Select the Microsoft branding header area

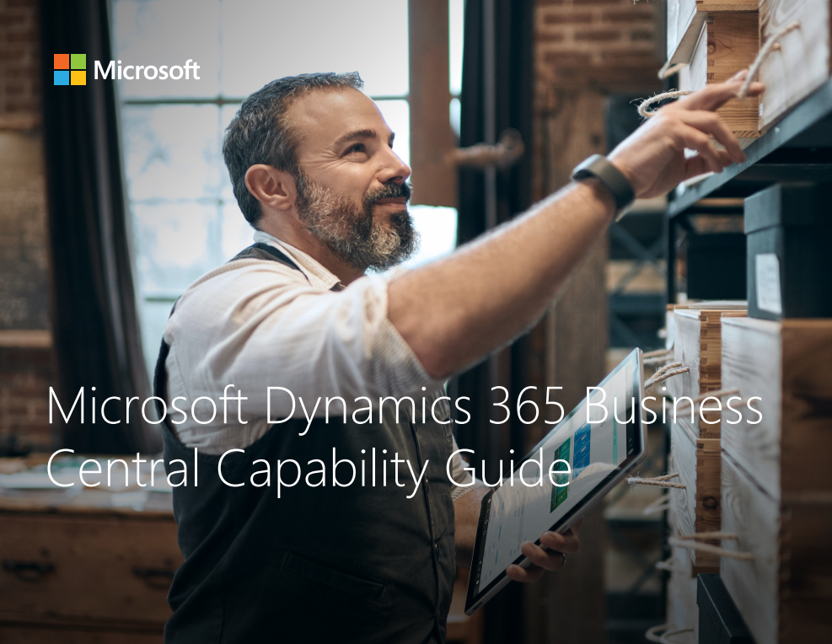point(126,70)
